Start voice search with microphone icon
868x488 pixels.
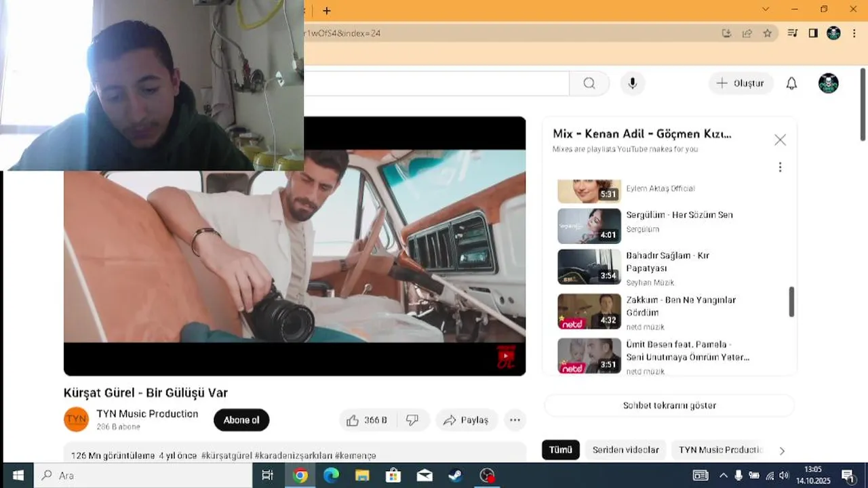(x=632, y=83)
